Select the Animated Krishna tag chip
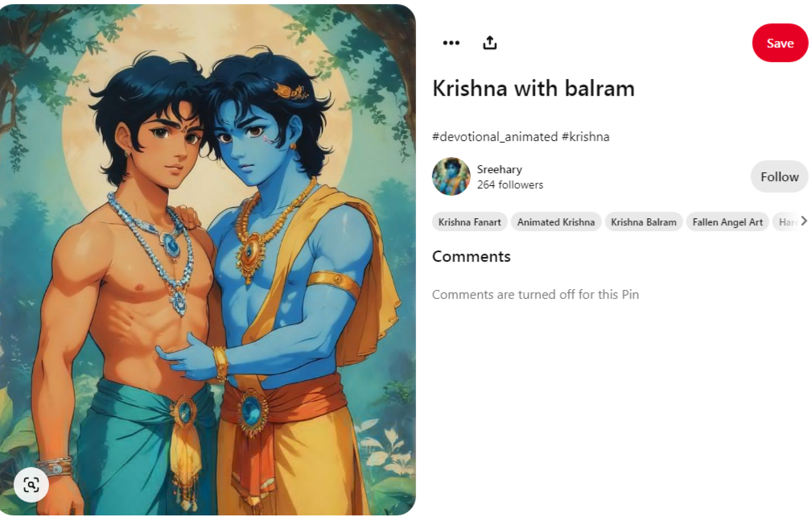 [556, 221]
